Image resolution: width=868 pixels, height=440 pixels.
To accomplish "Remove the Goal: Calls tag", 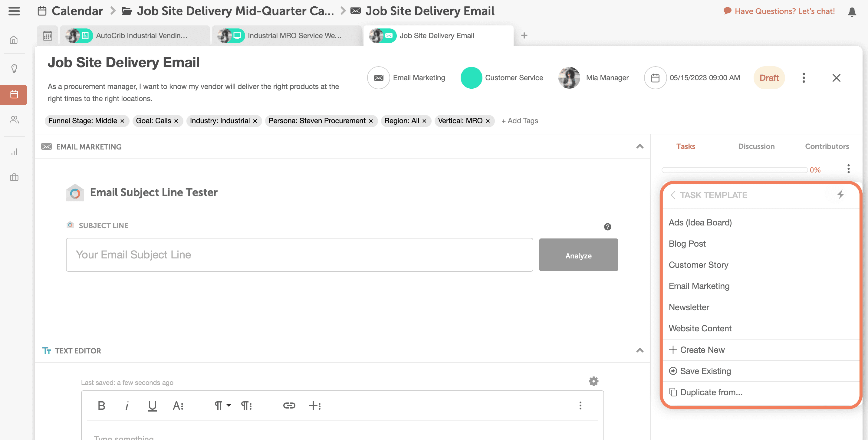I will point(176,121).
